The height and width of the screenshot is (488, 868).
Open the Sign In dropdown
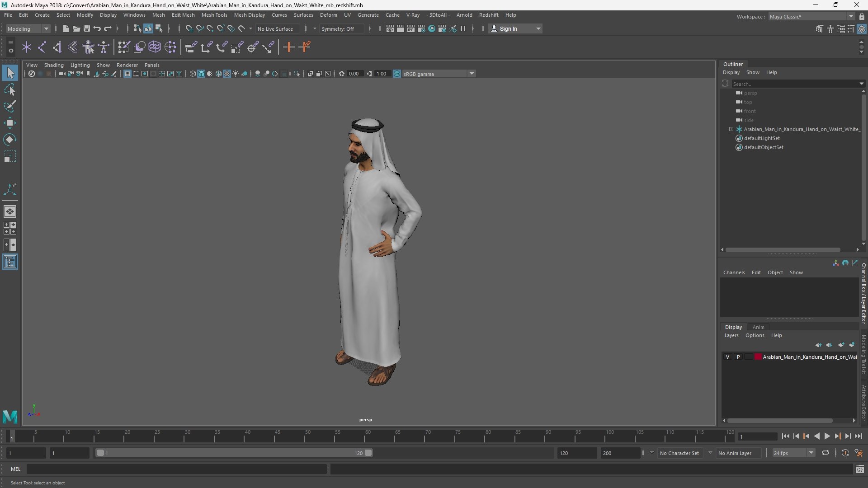[515, 28]
